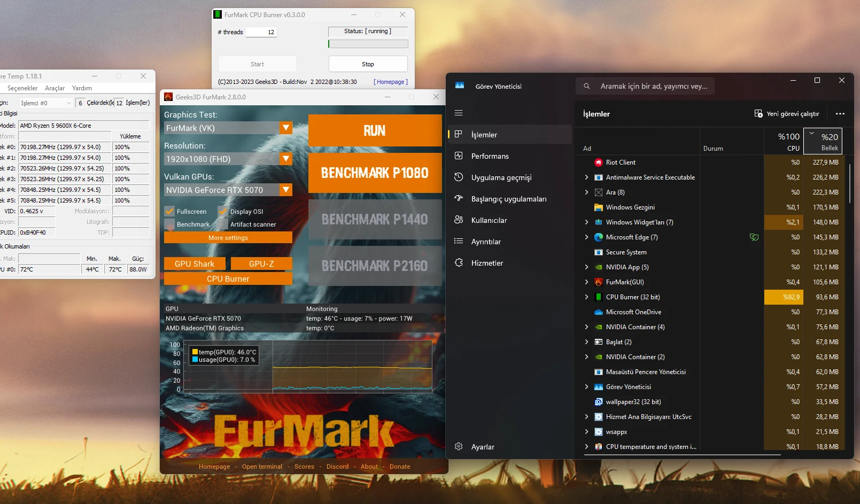Click the Riot Client process icon

[x=599, y=162]
